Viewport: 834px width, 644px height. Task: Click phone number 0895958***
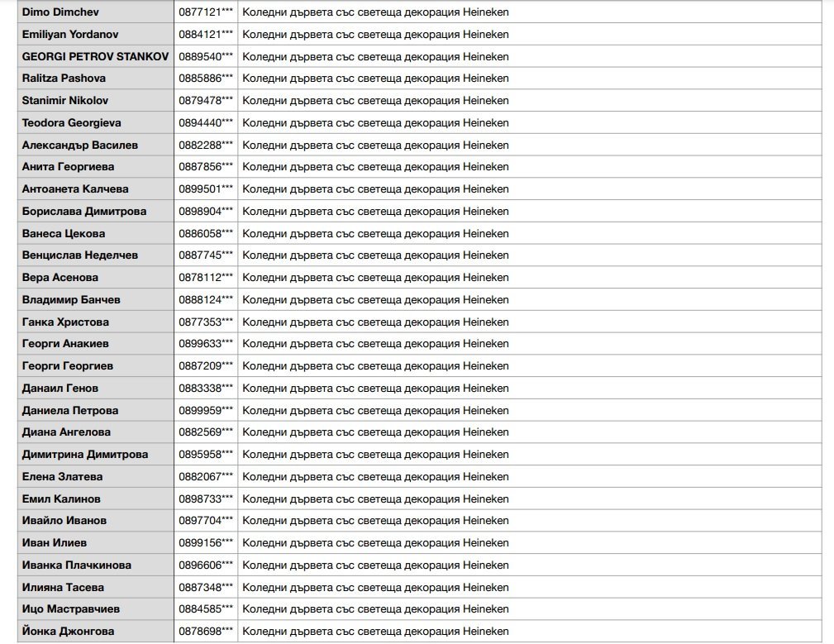206,455
